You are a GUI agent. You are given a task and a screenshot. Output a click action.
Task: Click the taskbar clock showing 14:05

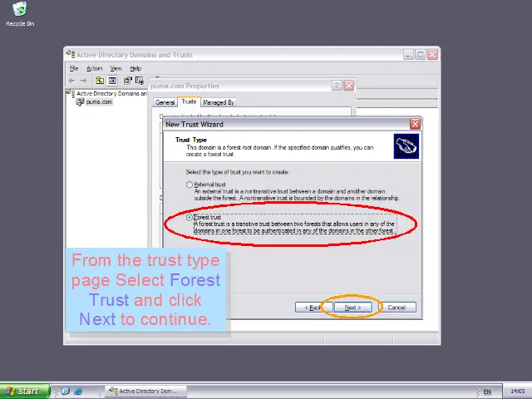[517, 392]
